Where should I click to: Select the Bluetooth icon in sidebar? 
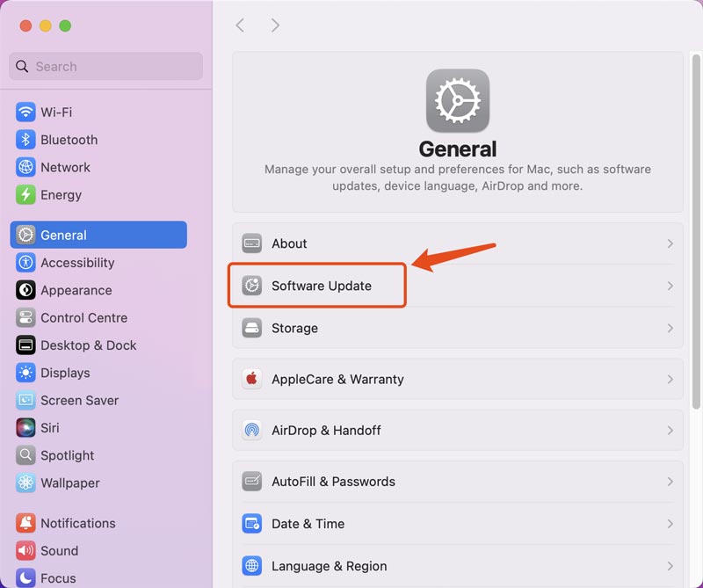point(25,140)
